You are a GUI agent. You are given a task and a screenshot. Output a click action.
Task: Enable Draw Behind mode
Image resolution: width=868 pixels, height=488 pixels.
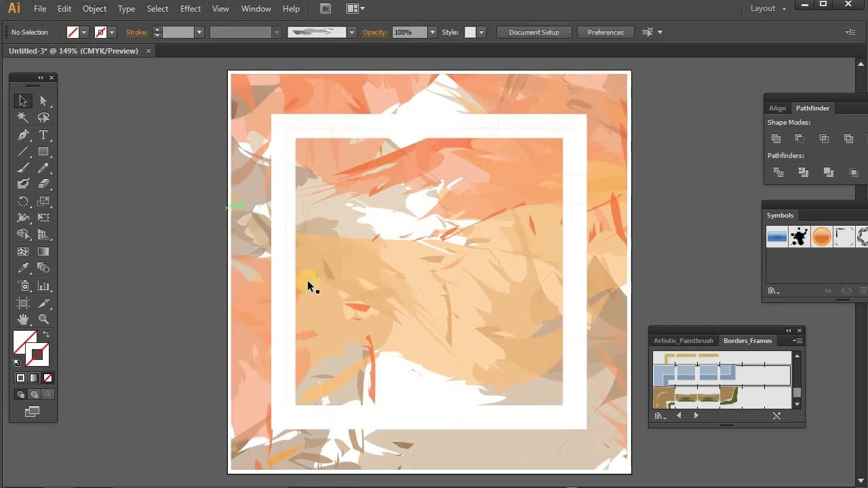34,394
